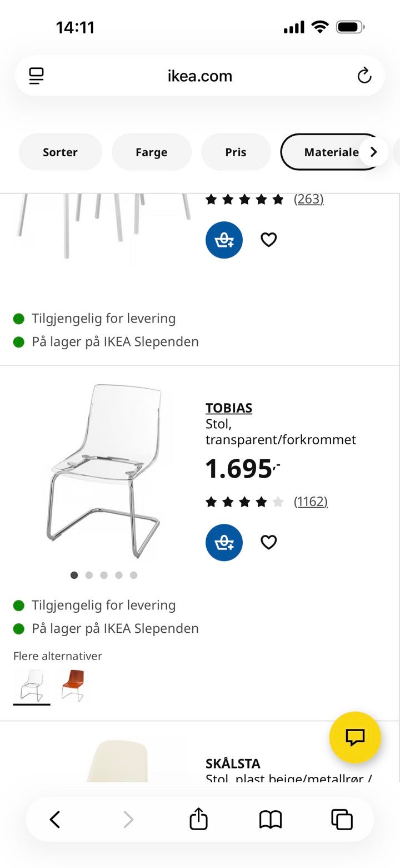Expand the Pris filter
The height and width of the screenshot is (868, 400).
[236, 152]
